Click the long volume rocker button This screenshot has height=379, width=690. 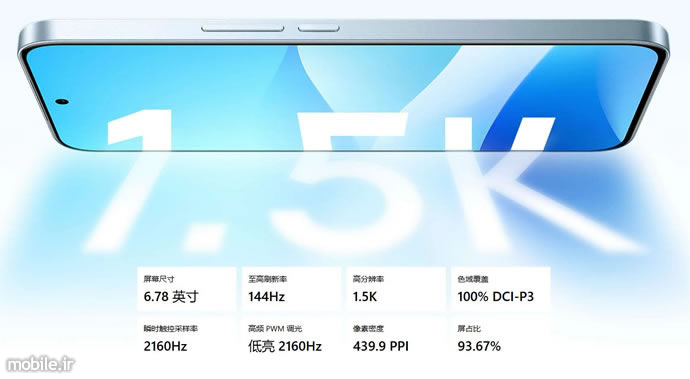(x=242, y=29)
